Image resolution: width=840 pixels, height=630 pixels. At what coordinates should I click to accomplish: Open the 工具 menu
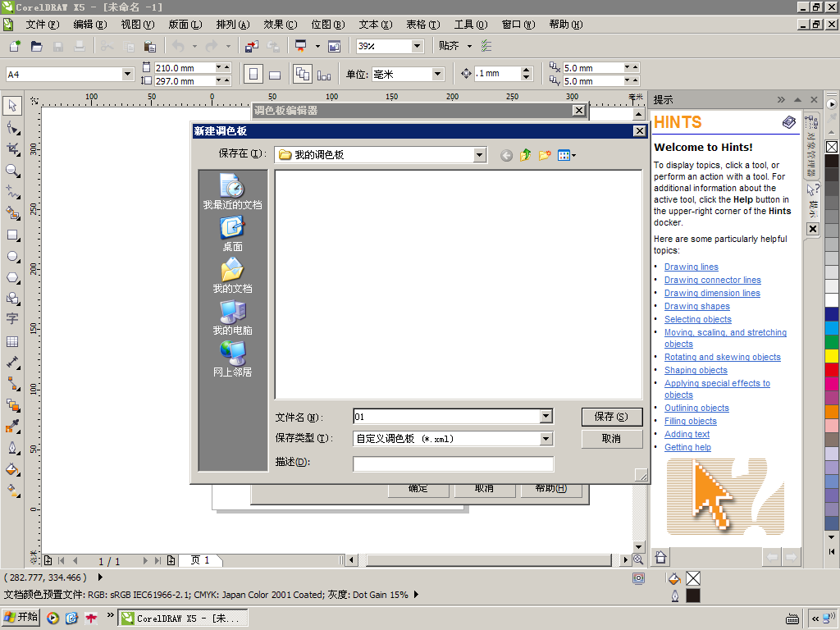pos(471,25)
